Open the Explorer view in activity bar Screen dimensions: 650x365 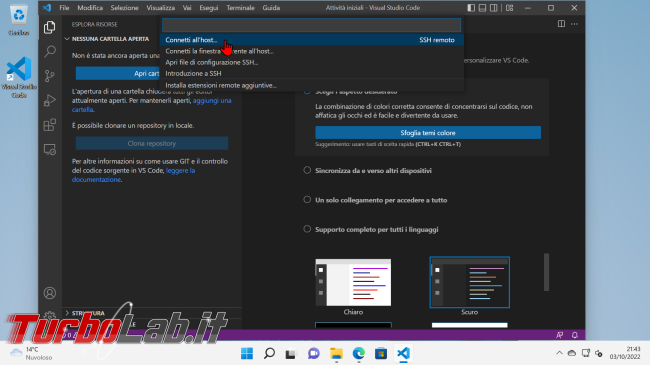click(50, 27)
